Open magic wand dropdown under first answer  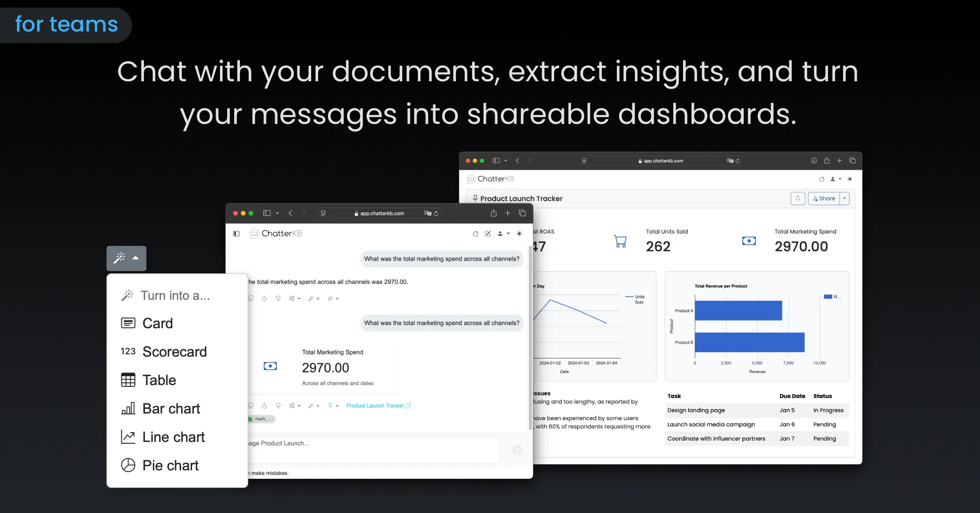(x=314, y=298)
